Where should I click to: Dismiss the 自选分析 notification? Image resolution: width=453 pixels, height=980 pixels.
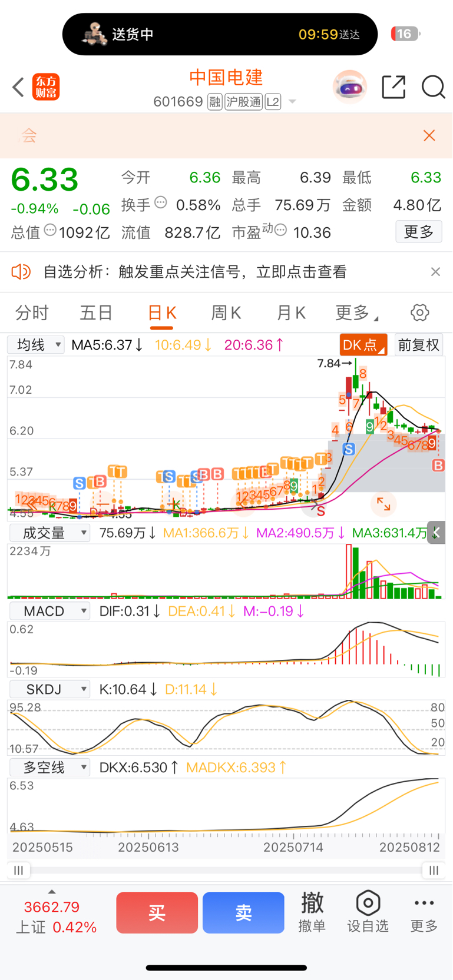point(435,271)
